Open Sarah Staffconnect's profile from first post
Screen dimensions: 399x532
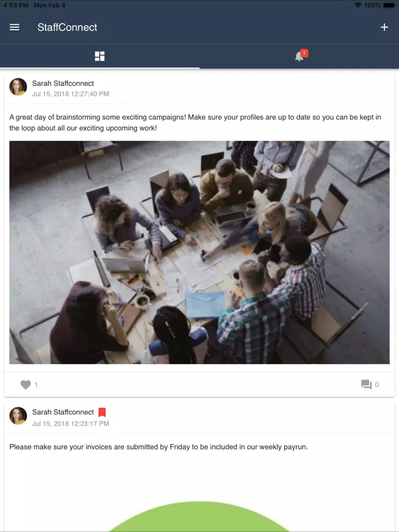[63, 83]
